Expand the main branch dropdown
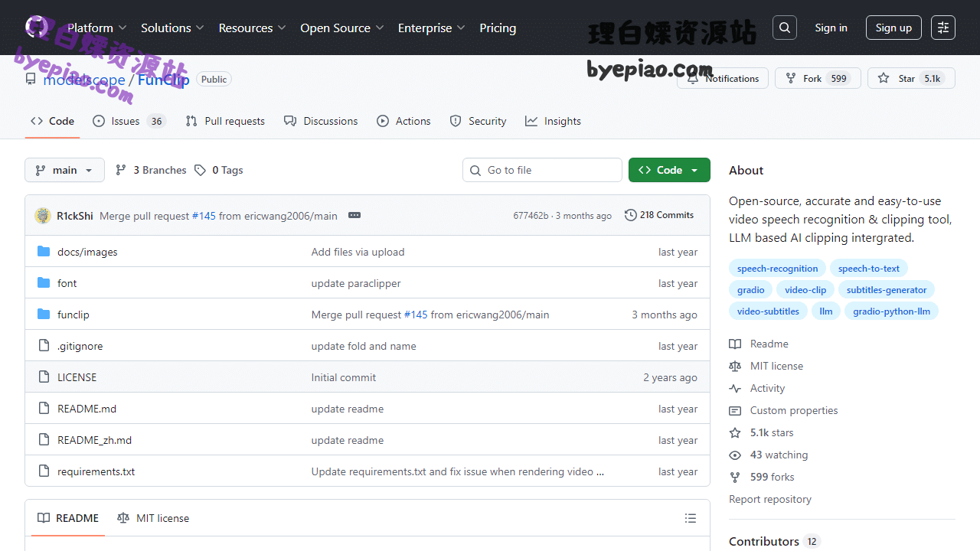 (x=64, y=170)
